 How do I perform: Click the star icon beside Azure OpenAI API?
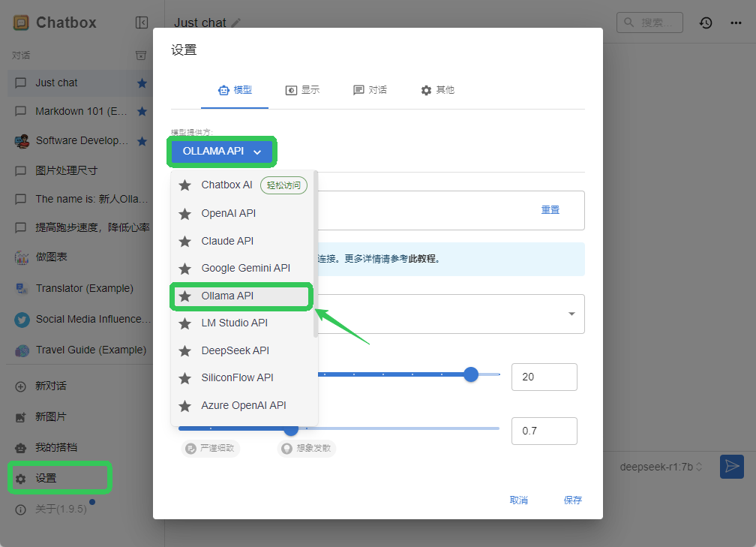coord(185,406)
